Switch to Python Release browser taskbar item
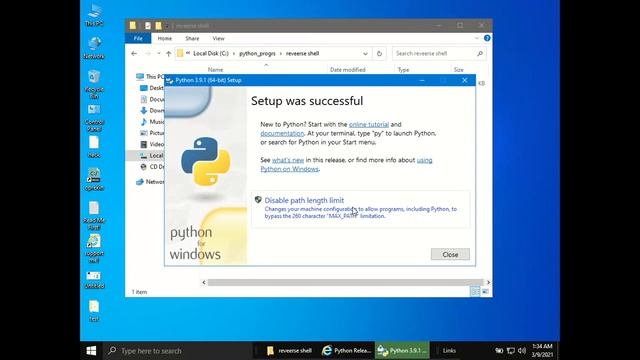 point(347,351)
